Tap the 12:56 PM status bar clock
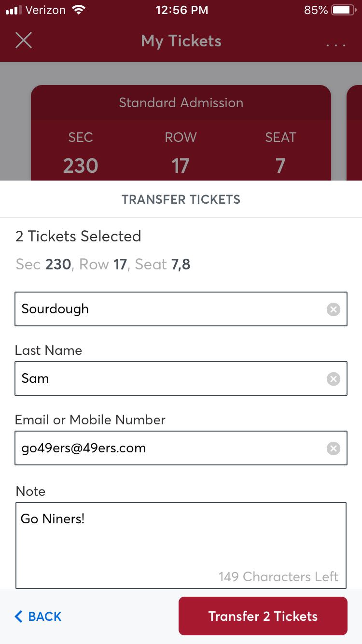Viewport: 362px width, 644px height. (182, 10)
